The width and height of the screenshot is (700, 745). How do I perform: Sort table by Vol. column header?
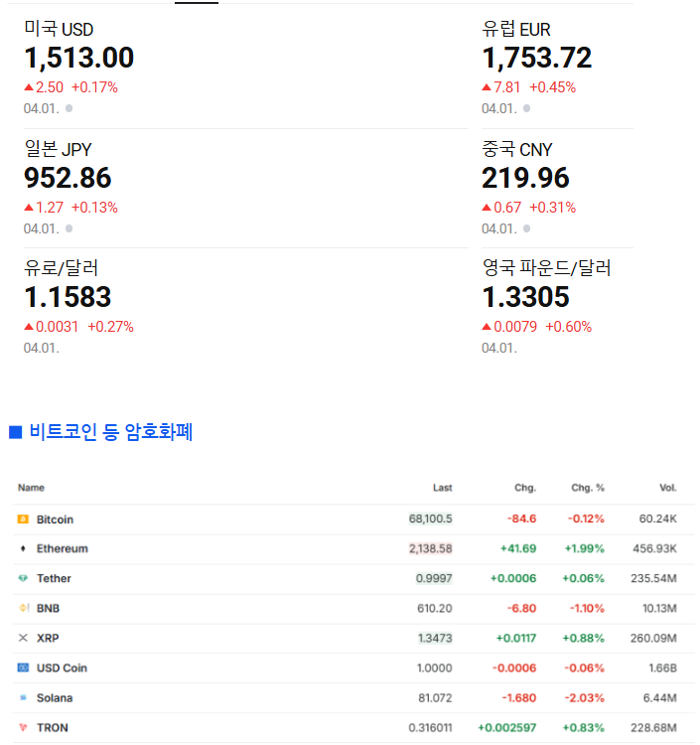667,488
